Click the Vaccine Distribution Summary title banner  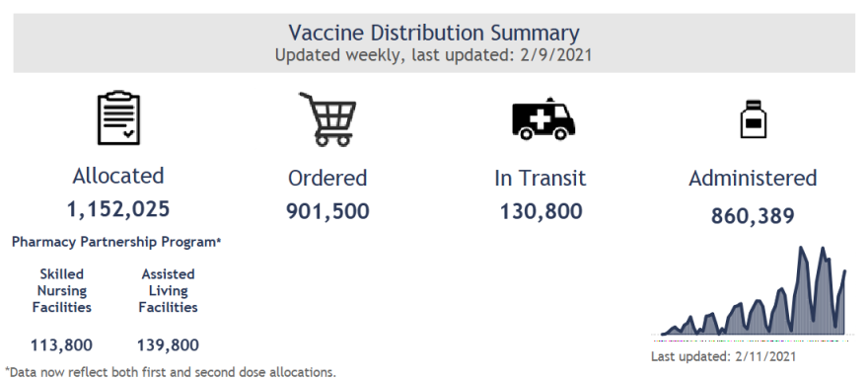coord(434,43)
